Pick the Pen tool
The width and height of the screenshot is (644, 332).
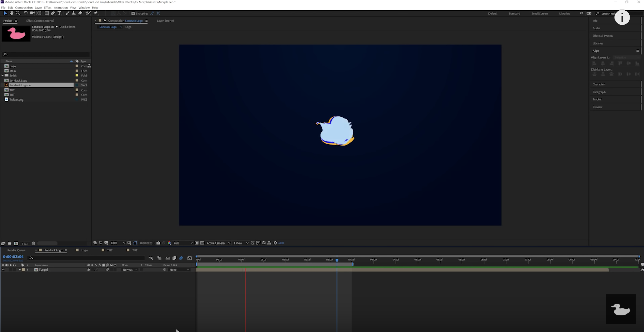53,13
